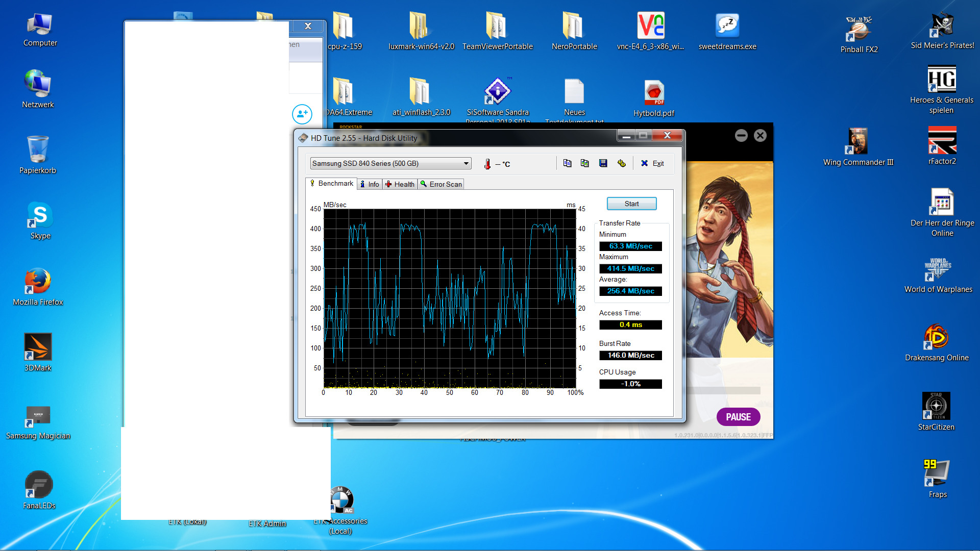Open HD Tune options with the wrench icon
Image resolution: width=980 pixels, height=551 pixels.
[x=621, y=163]
